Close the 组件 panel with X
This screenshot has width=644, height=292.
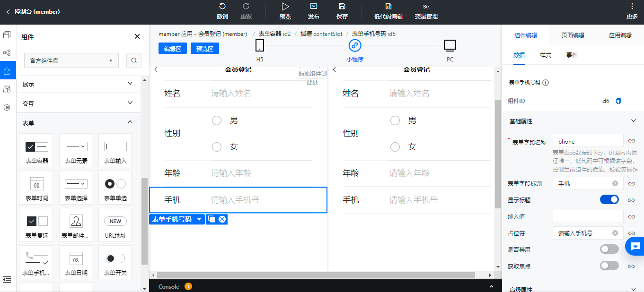137,36
